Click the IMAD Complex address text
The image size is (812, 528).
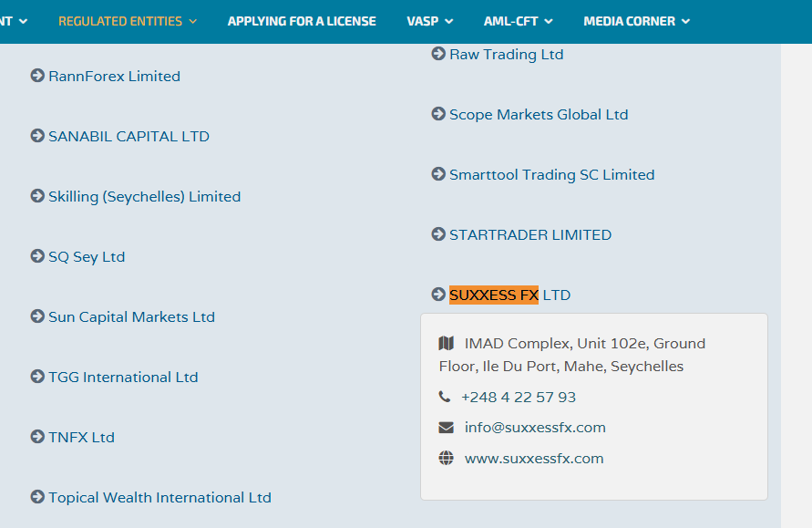(x=572, y=355)
